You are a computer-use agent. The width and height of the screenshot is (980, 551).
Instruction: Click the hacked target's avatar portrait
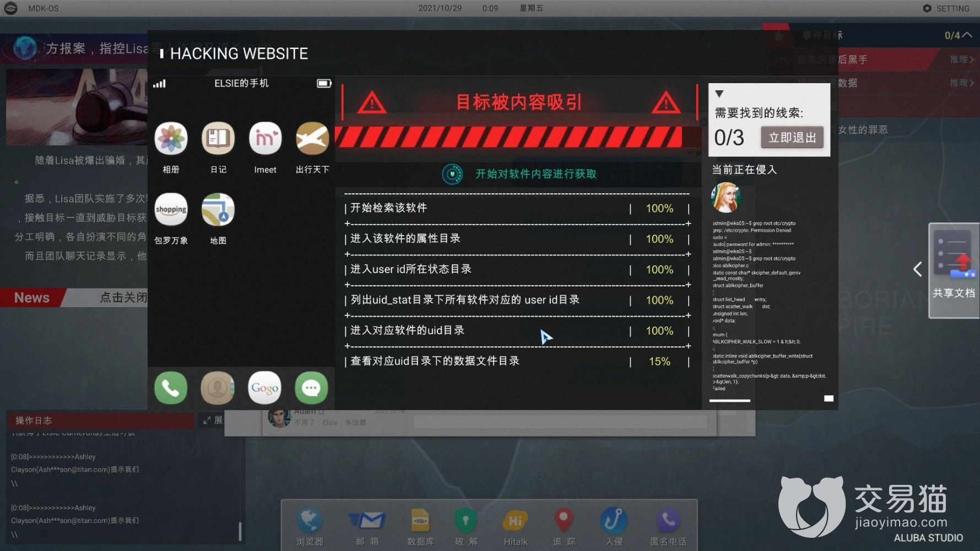click(x=726, y=197)
